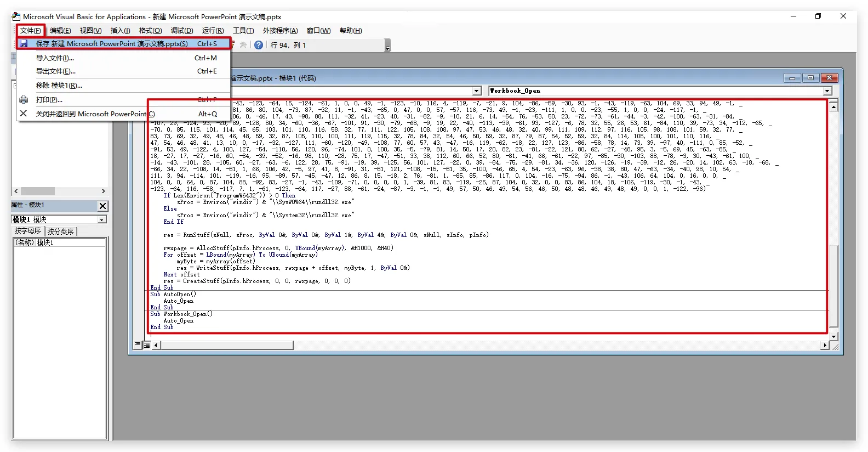Select the (名称) property value field
868x452 pixels.
click(x=71, y=242)
